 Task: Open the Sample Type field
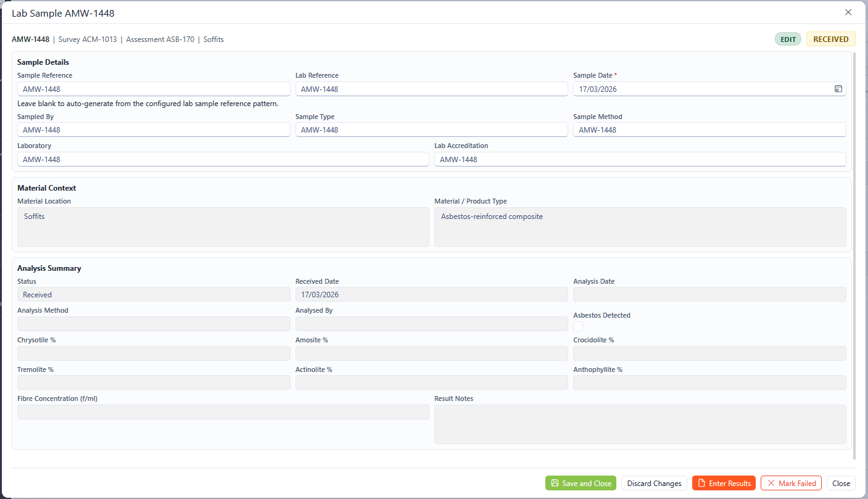(431, 130)
